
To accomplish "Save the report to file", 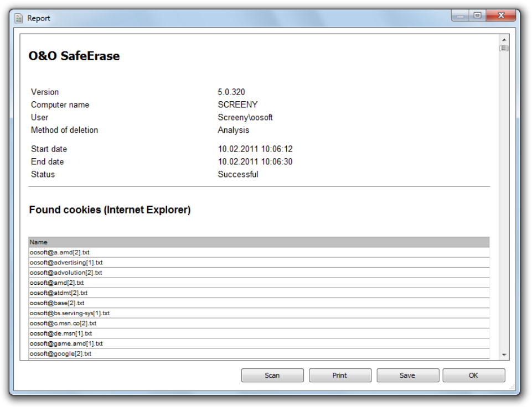I will coord(407,375).
